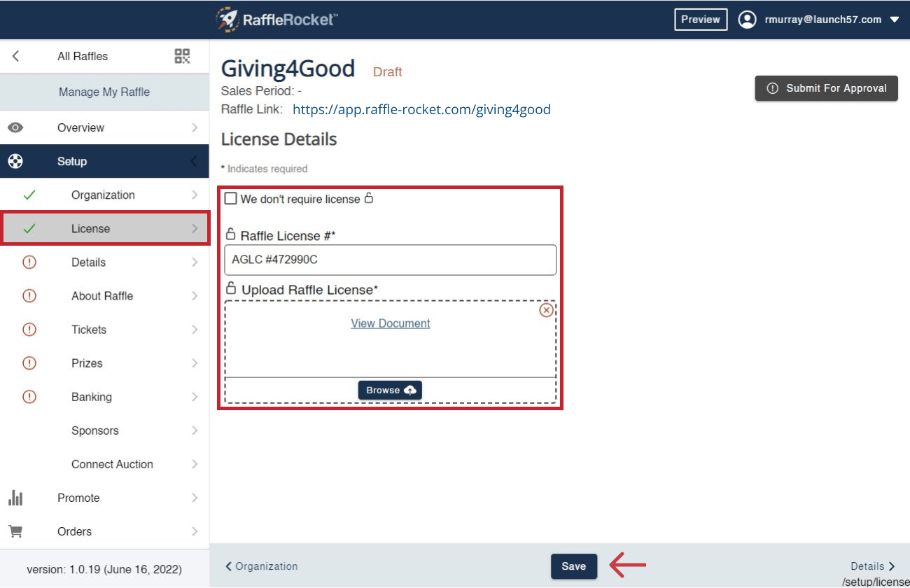Screen dimensions: 910x588
Task: Expand the Promote chevron
Action: coord(195,498)
